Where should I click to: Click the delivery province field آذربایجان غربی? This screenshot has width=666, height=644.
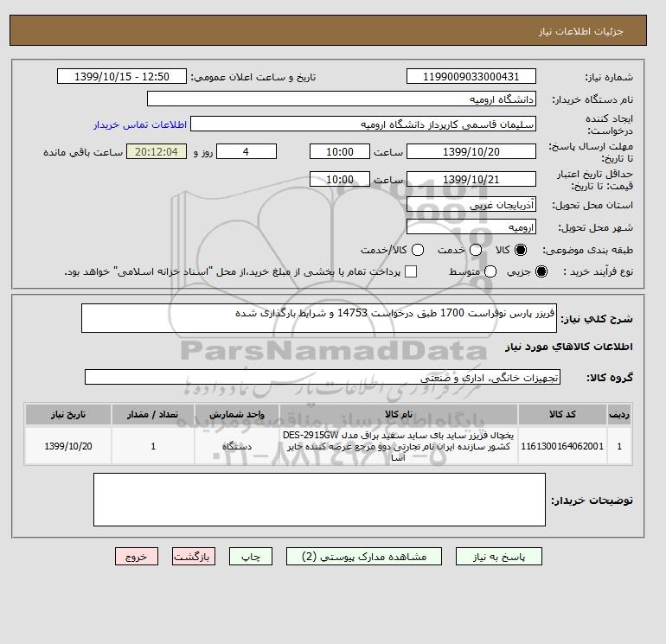coord(471,205)
